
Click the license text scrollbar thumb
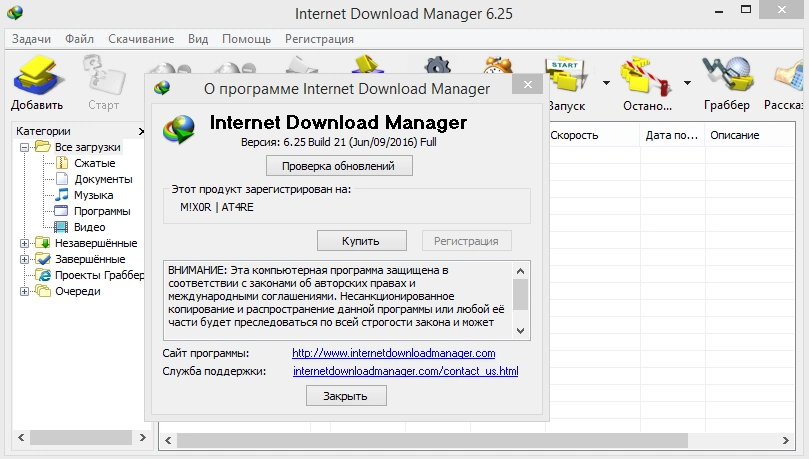click(521, 294)
